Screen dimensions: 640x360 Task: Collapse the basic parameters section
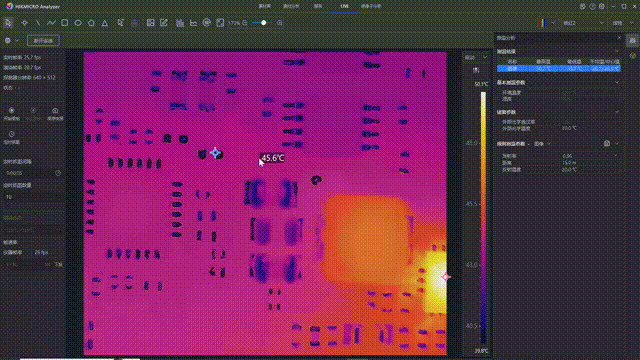pyautogui.click(x=616, y=82)
